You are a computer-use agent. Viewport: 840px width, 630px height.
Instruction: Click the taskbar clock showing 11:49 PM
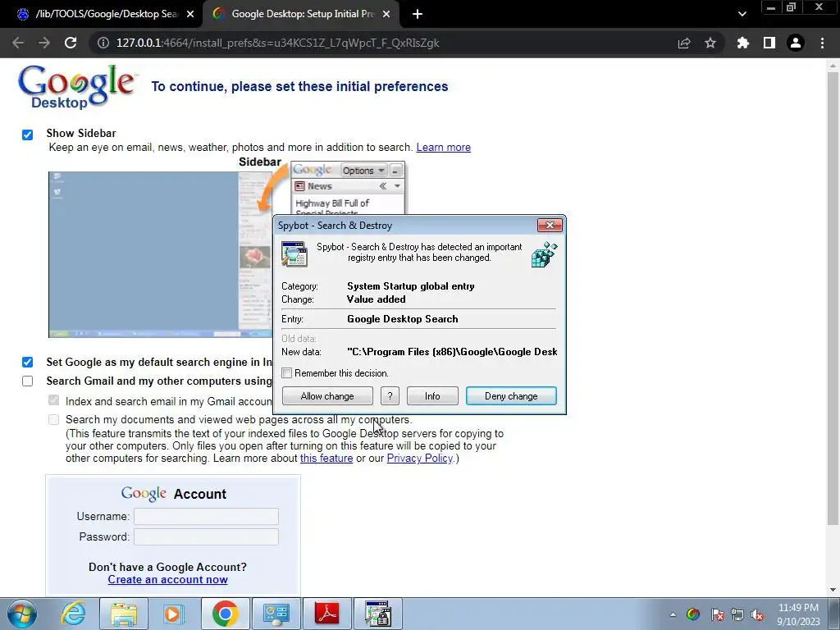pos(798,614)
